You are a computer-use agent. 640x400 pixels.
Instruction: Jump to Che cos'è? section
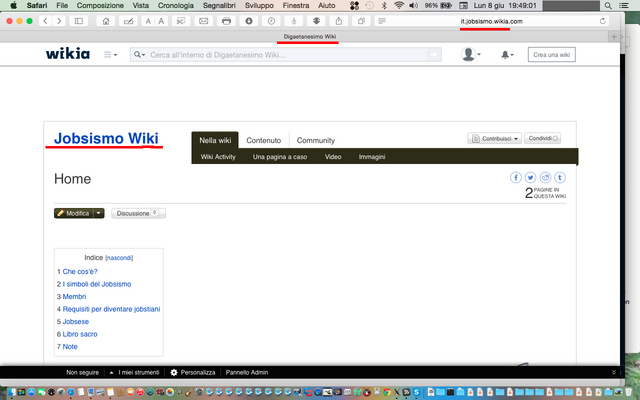[80, 271]
